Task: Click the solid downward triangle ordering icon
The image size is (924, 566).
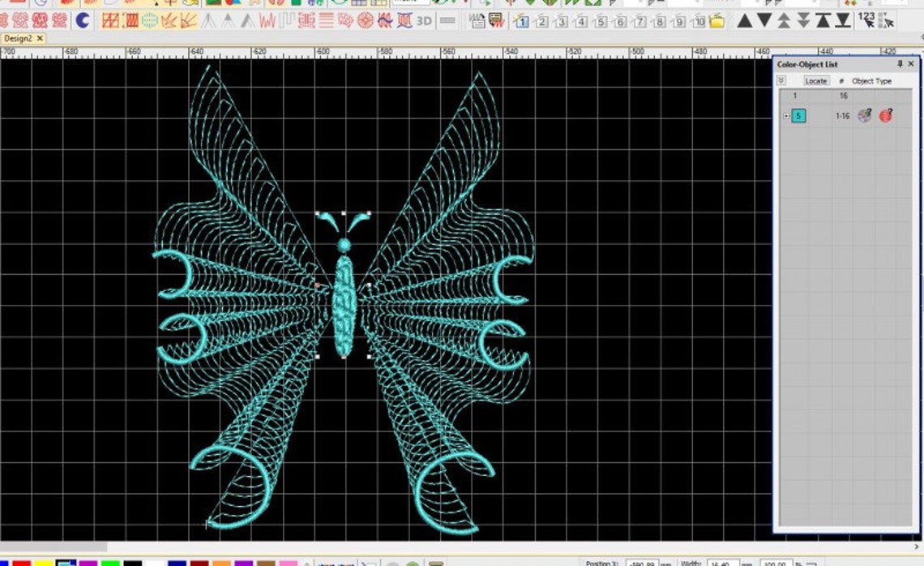Action: [765, 22]
